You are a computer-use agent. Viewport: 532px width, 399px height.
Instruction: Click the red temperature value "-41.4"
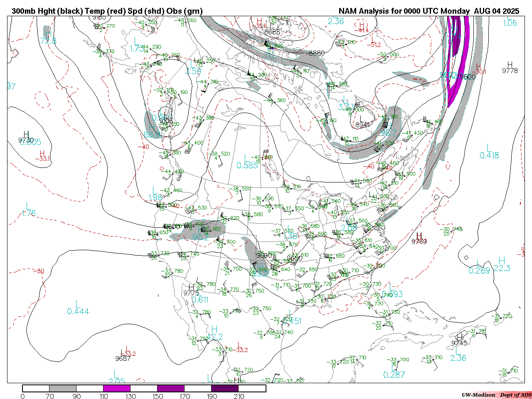point(362,30)
